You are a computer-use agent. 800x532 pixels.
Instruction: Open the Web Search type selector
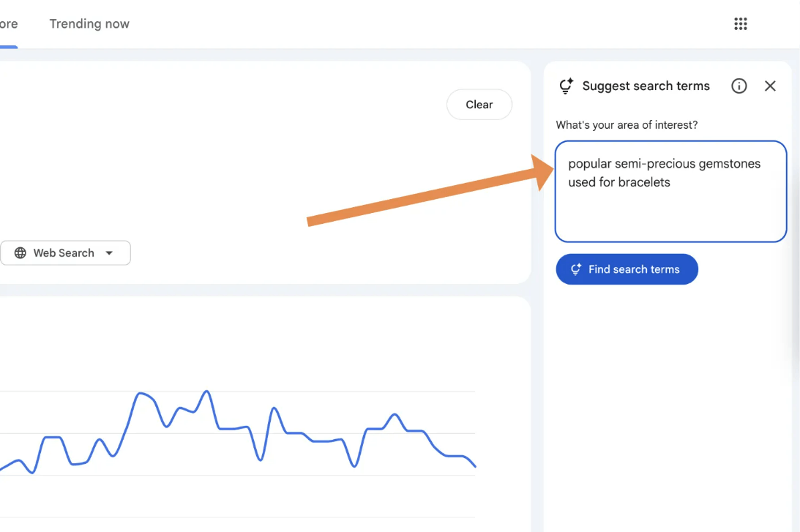[x=65, y=253]
